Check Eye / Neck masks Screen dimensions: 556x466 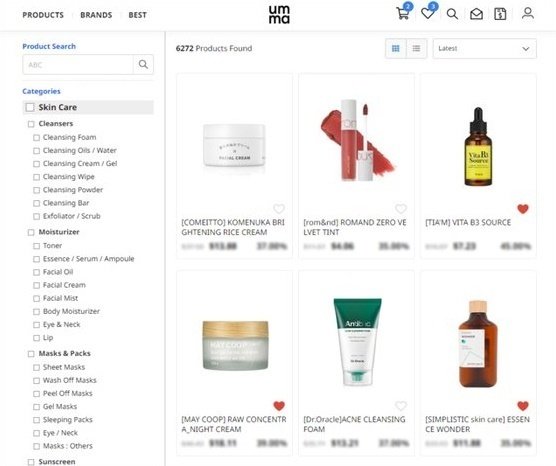(36, 433)
